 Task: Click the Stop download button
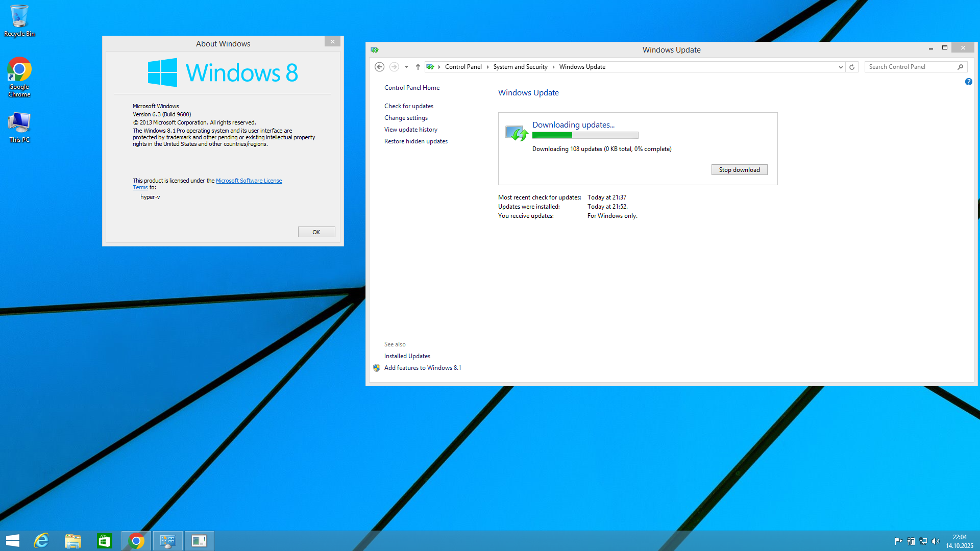(740, 170)
